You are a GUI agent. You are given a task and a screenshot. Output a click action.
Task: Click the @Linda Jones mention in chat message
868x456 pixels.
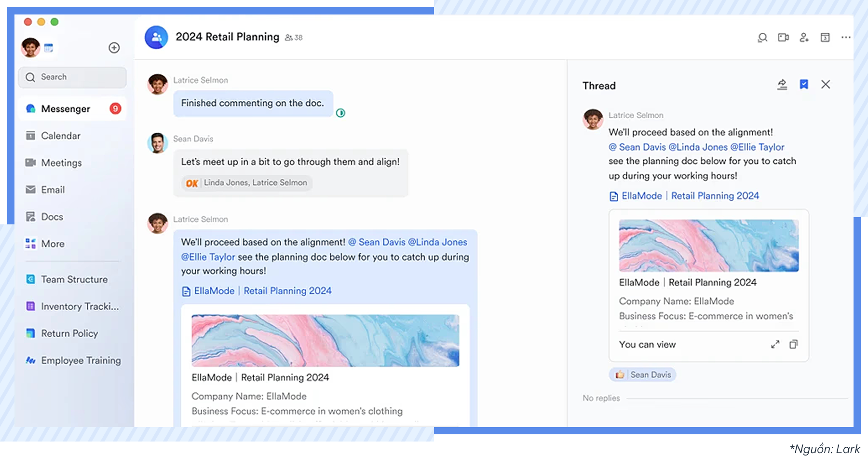pyautogui.click(x=437, y=242)
